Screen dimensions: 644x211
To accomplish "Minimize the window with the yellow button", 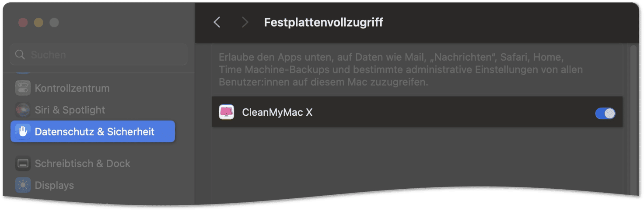I will [x=38, y=22].
